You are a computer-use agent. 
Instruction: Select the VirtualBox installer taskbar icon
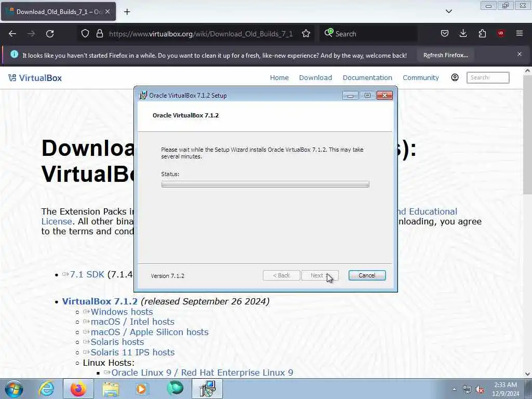tap(207, 389)
